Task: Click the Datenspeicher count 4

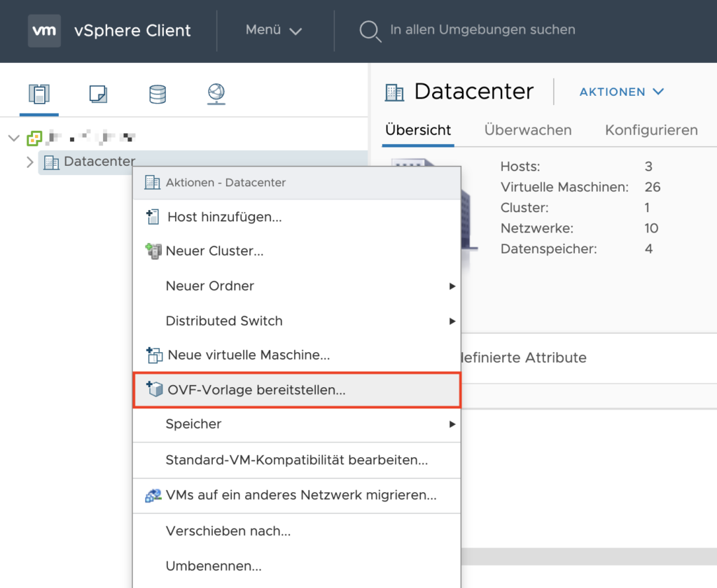Action: tap(648, 248)
